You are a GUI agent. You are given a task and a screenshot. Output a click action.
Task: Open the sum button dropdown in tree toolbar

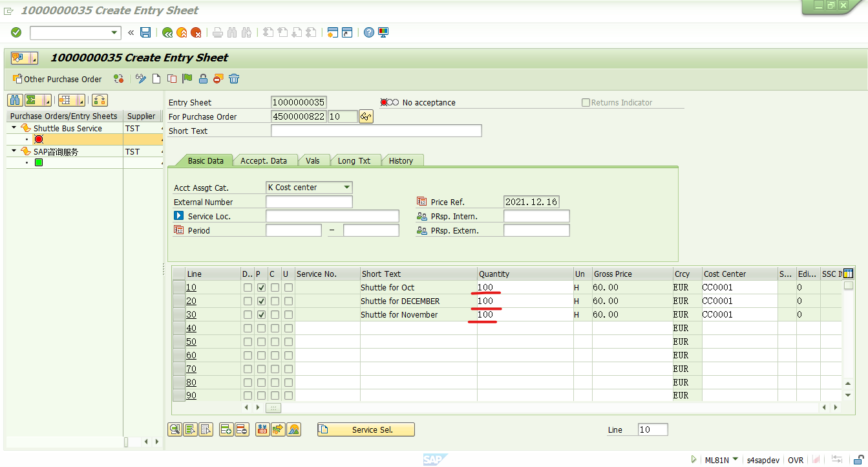[47, 100]
